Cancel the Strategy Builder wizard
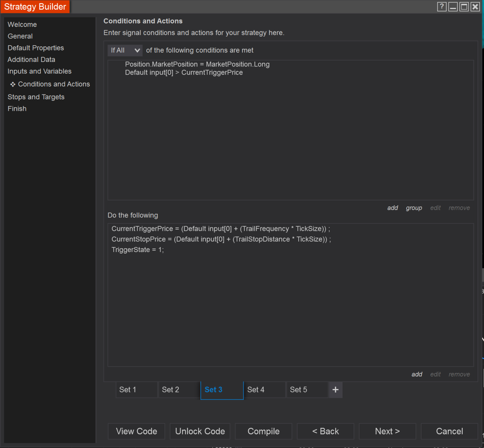Screen dimensions: 484x448 click(449, 432)
